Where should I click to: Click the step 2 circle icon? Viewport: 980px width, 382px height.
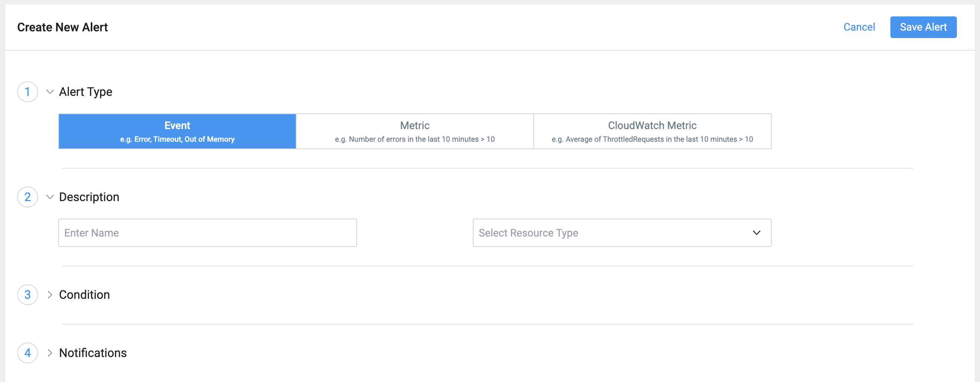pos(27,197)
